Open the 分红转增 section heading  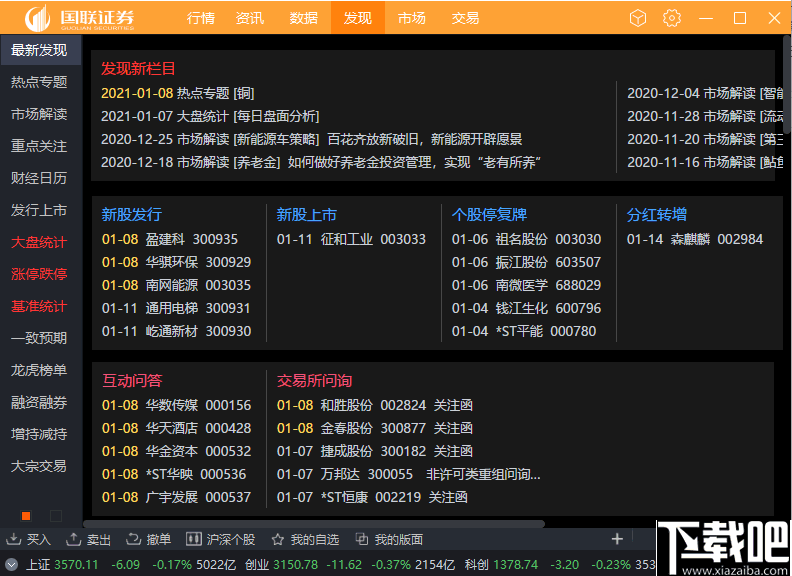point(657,215)
